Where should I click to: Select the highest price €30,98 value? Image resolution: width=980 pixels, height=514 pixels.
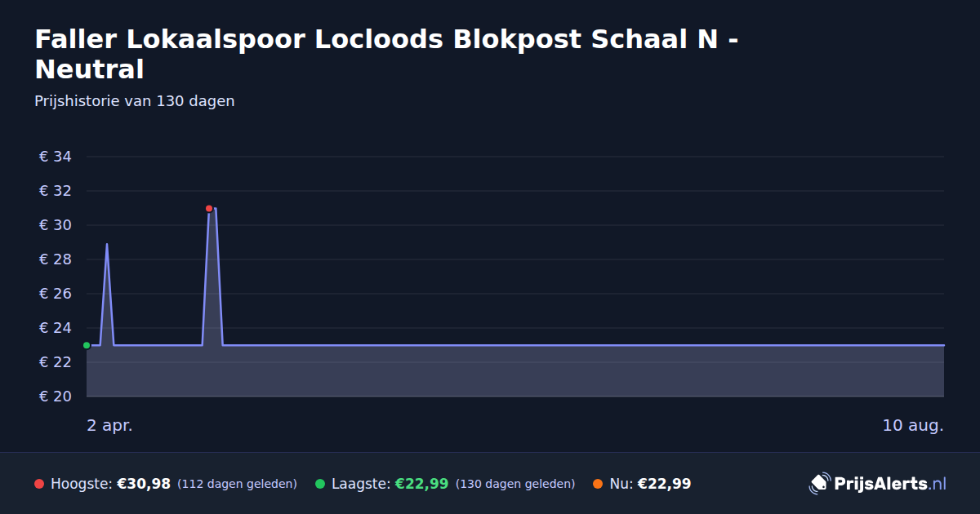[x=144, y=484]
